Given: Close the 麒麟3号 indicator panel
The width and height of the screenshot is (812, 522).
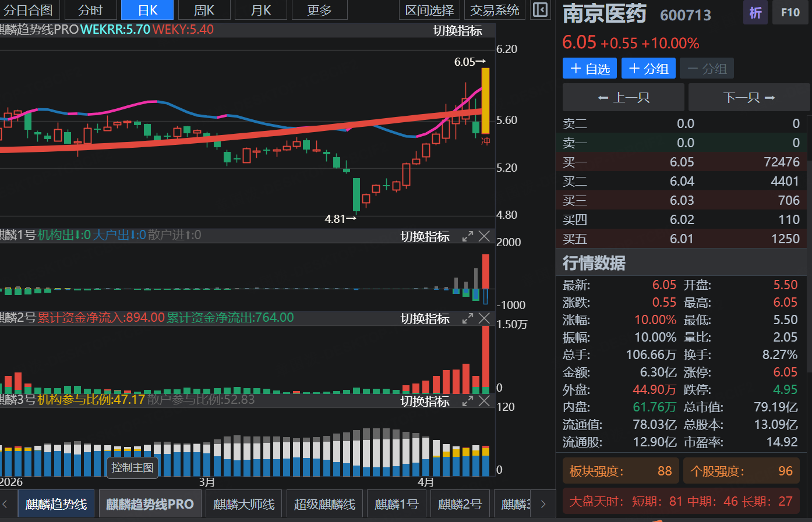Looking at the screenshot, I should click(x=484, y=401).
